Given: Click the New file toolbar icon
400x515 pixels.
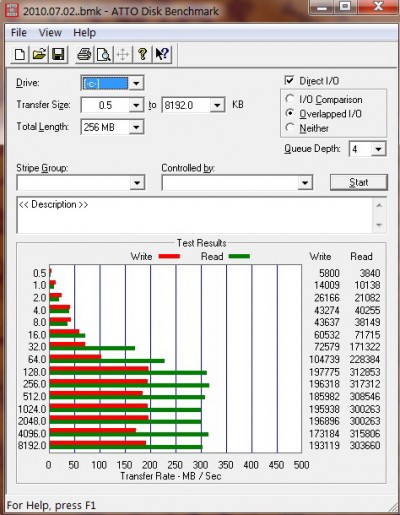Looking at the screenshot, I should pyautogui.click(x=20, y=54).
